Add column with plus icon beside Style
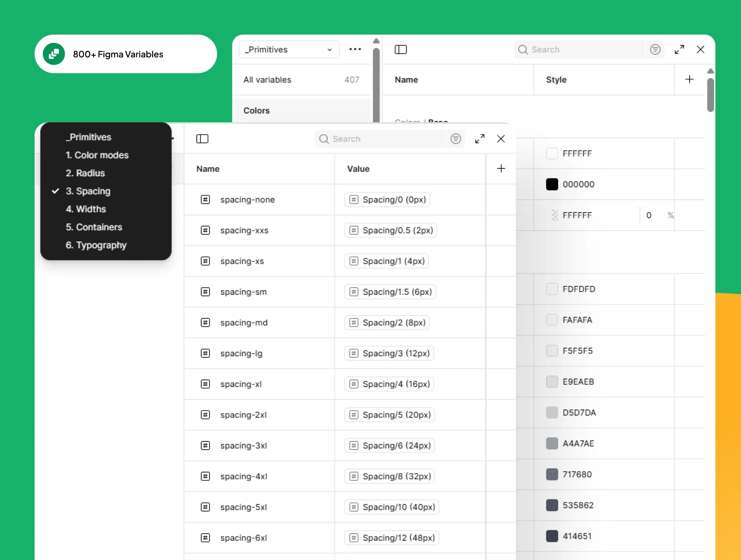The width and height of the screenshot is (741, 560). pos(690,79)
